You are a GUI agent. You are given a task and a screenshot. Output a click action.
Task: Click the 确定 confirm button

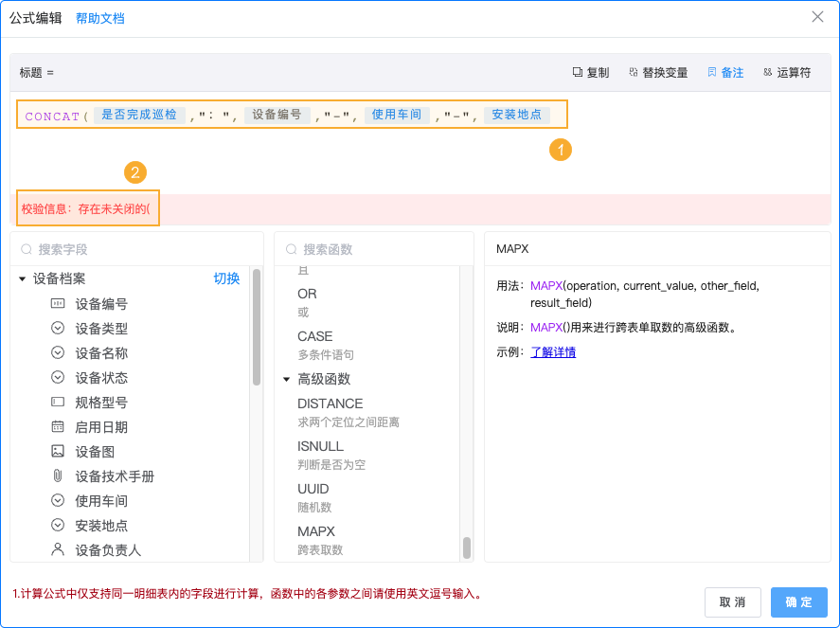[x=798, y=602]
